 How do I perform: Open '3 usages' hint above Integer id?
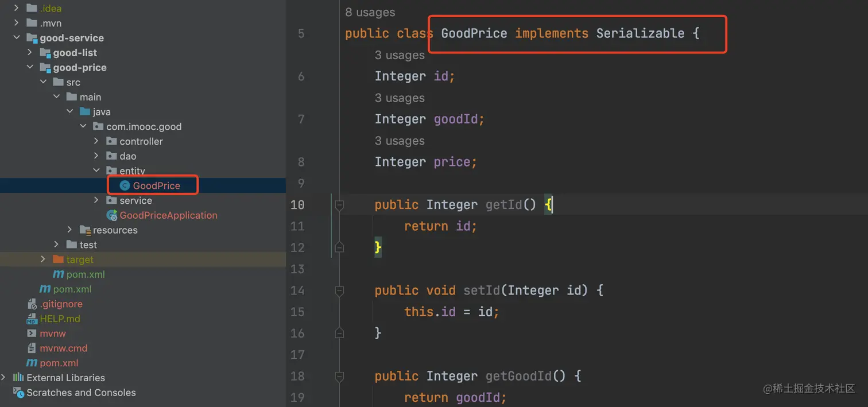[400, 55]
